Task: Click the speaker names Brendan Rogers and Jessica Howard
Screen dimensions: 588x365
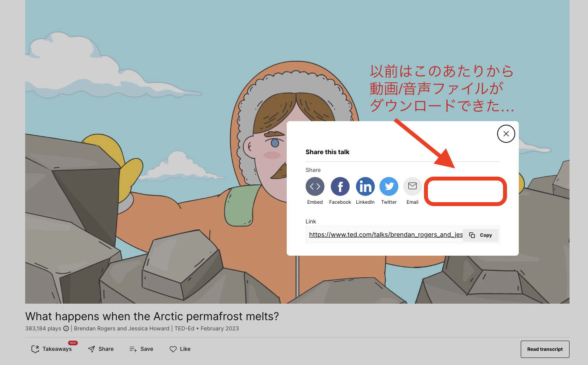Action: [122, 328]
